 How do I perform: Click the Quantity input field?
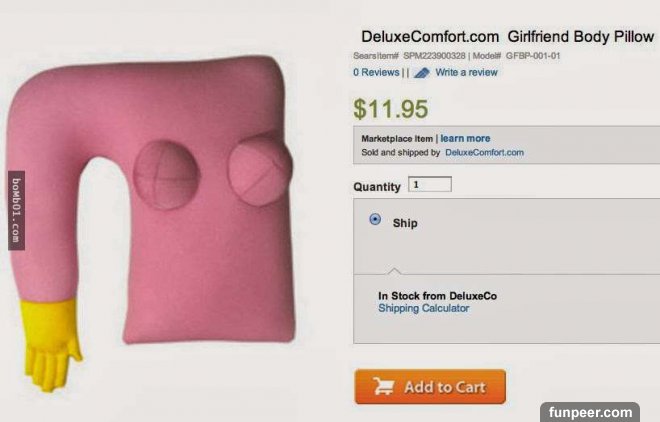click(430, 184)
